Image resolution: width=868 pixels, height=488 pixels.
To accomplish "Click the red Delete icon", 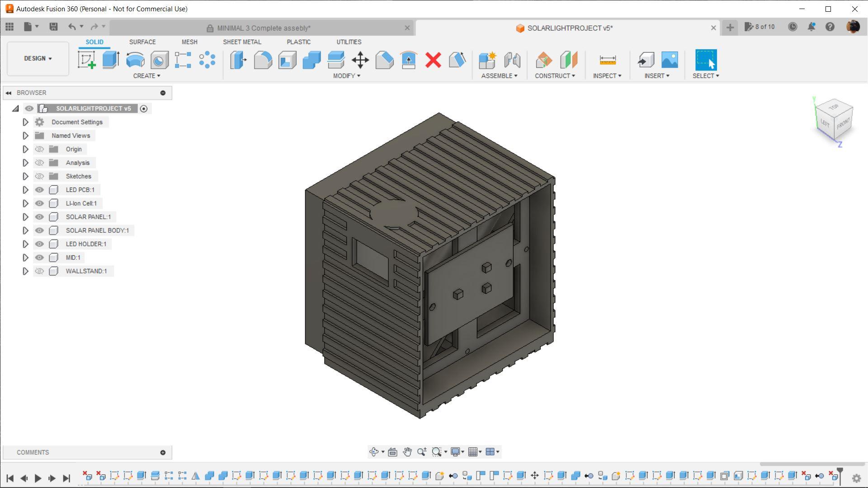I will pyautogui.click(x=433, y=60).
